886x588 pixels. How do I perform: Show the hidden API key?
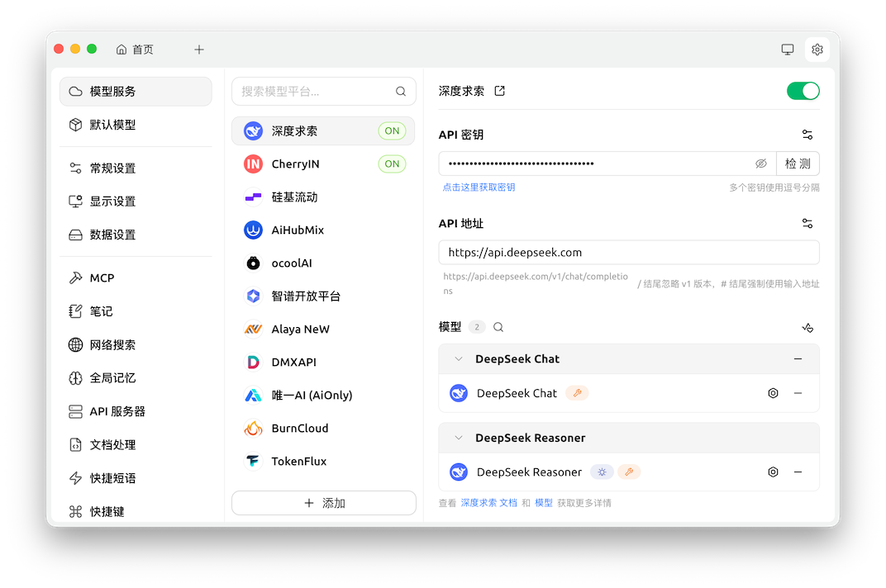[761, 164]
